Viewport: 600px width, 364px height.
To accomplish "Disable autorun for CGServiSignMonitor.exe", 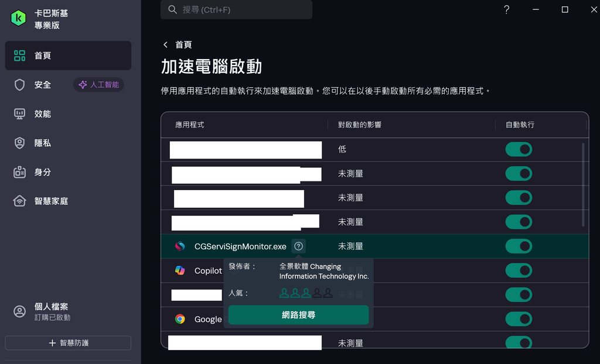I will tap(519, 246).
